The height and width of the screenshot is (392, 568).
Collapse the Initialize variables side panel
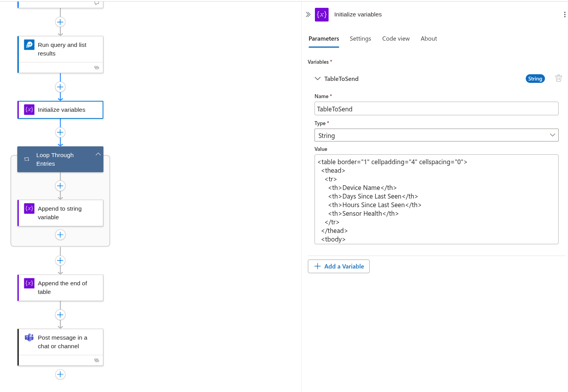coord(308,14)
